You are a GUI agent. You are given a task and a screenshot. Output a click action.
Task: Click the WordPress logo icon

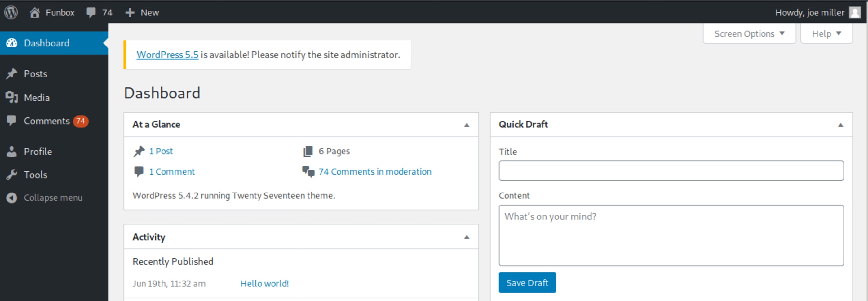11,12
